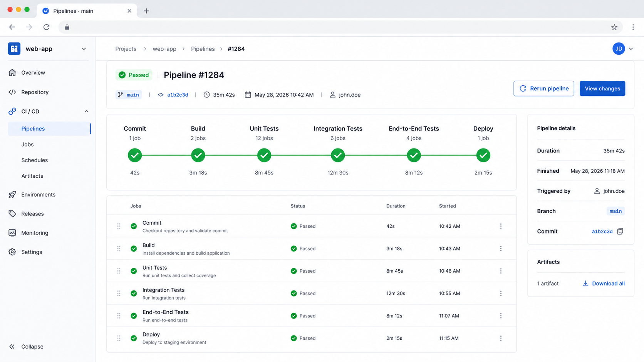644x362 pixels.
Task: Bookmark this page with the star icon
Action: tap(614, 27)
